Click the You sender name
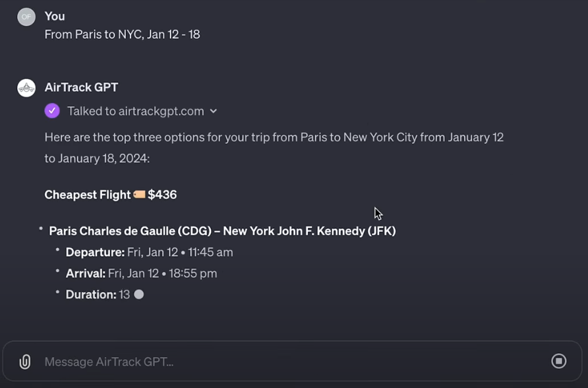The image size is (588, 388). tap(55, 16)
